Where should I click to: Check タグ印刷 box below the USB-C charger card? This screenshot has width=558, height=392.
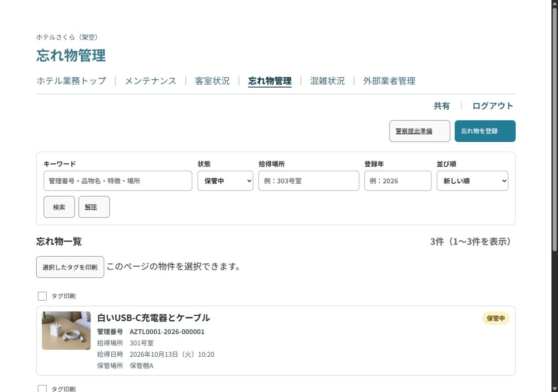pyautogui.click(x=42, y=389)
